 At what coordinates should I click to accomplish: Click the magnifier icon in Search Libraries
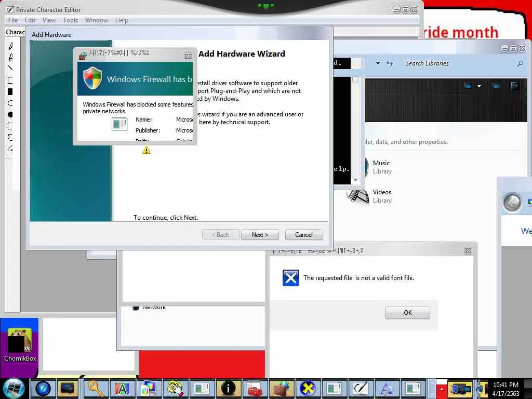pos(520,63)
